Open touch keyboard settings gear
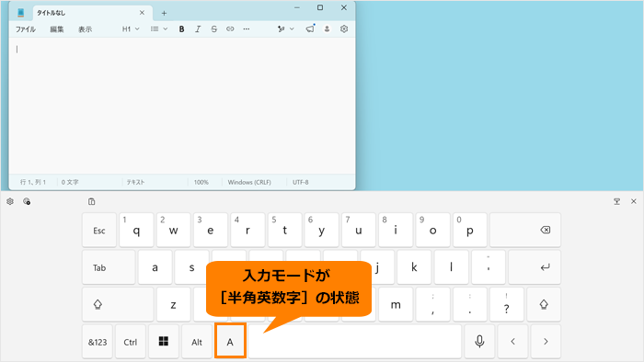 click(x=10, y=201)
